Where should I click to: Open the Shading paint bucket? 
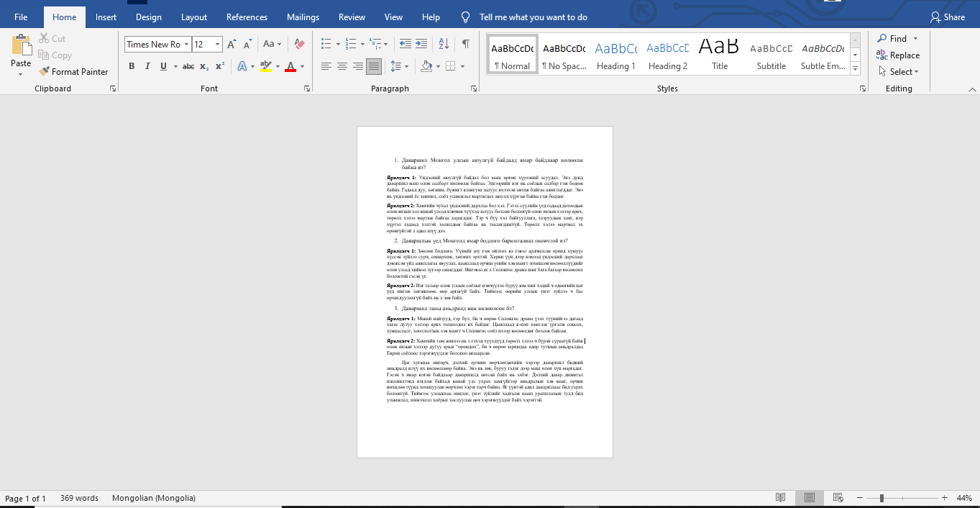(x=426, y=66)
